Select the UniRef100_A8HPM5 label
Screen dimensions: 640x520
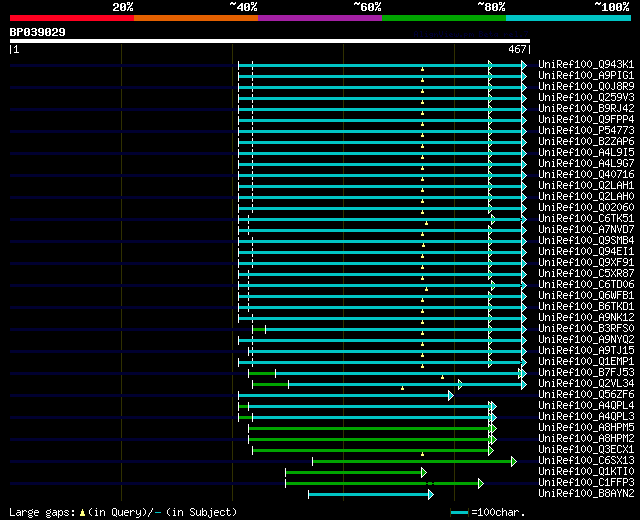point(586,428)
